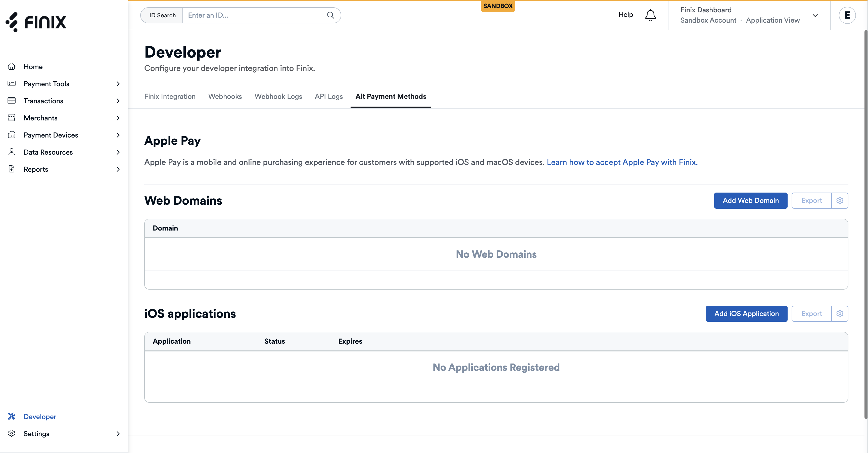868x453 pixels.
Task: Switch to the Finix Integration tab
Action: pos(170,96)
